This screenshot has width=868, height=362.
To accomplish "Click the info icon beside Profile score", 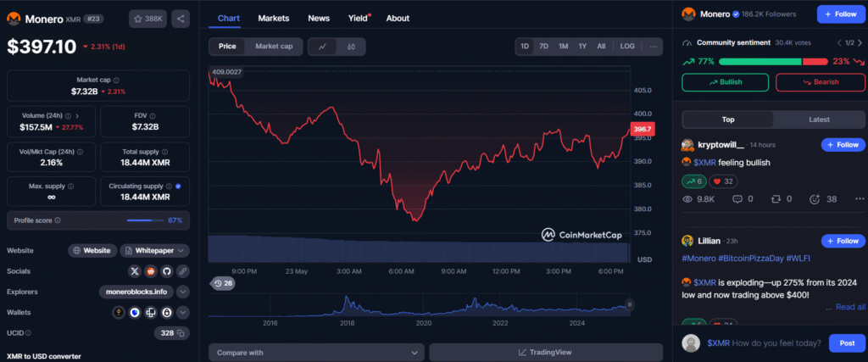I will coord(58,220).
